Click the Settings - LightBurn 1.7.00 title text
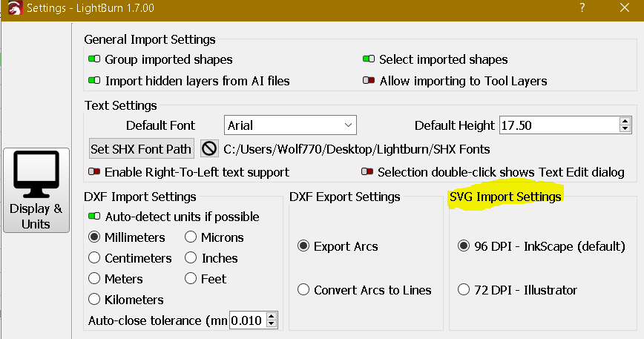This screenshot has height=339, width=644. (x=91, y=8)
